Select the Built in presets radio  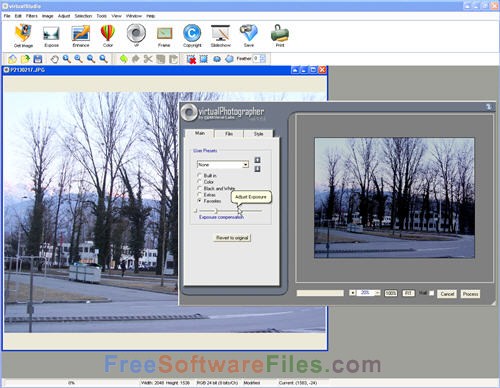199,175
